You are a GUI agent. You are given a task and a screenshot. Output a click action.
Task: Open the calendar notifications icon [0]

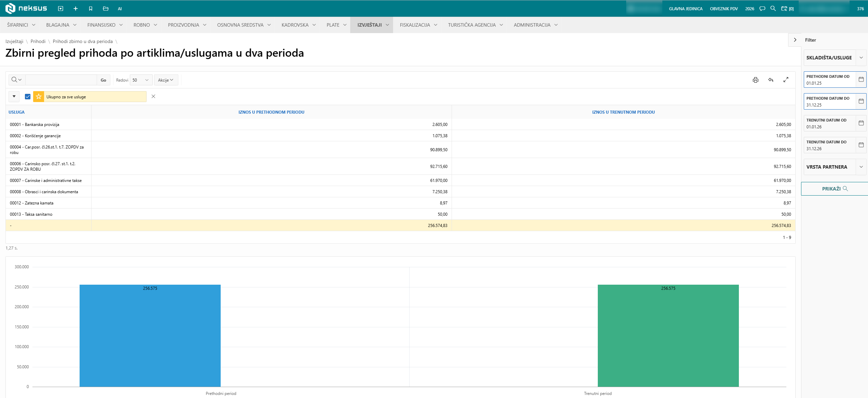(787, 9)
